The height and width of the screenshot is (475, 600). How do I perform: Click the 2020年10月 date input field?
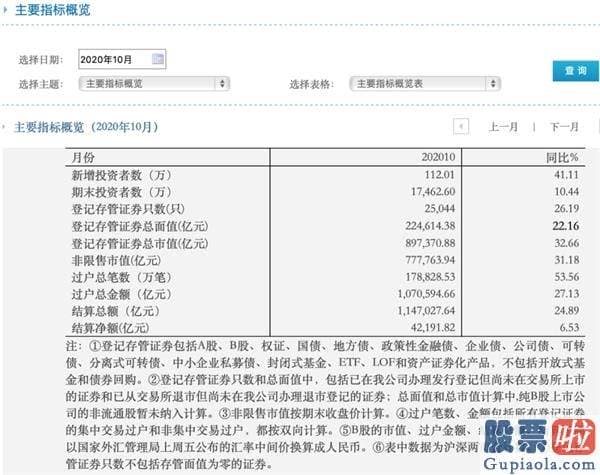tap(122, 59)
